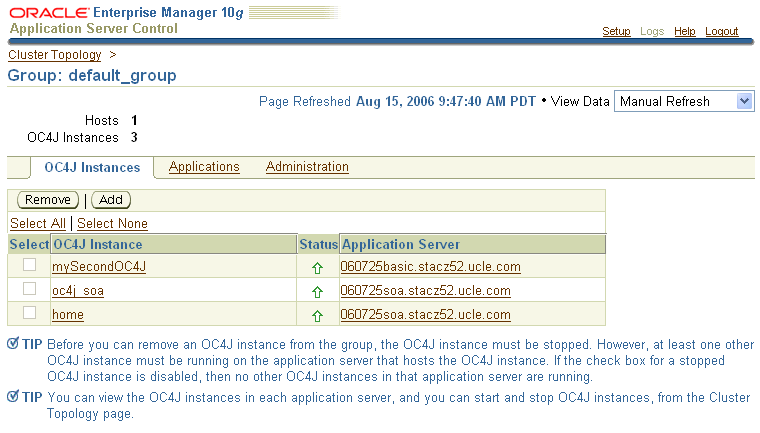This screenshot has width=760, height=433.
Task: Check the box for the home instance
Action: pyautogui.click(x=30, y=313)
